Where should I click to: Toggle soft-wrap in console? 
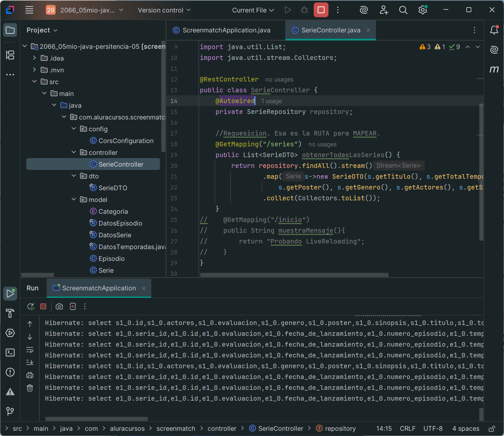click(x=30, y=350)
